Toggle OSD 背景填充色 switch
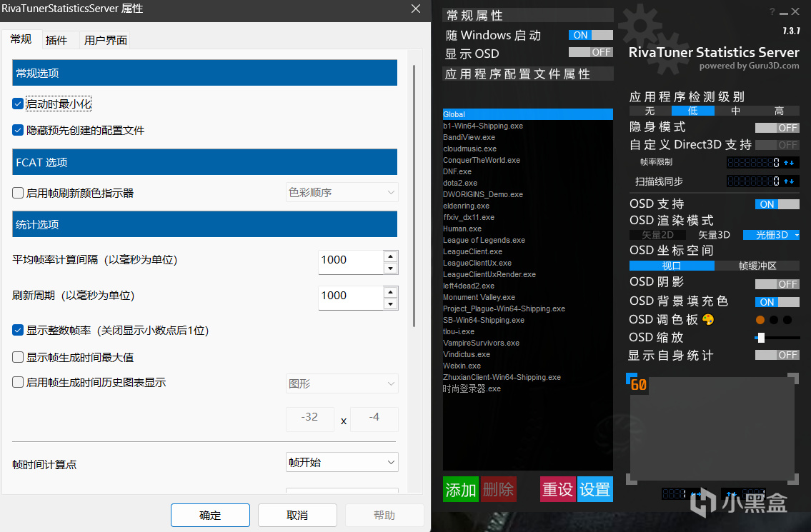The width and height of the screenshot is (811, 532). pos(777,302)
